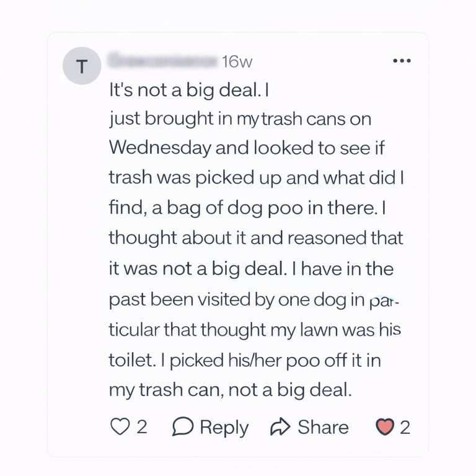
Task: Click the speech bubble reply icon
Action: (x=183, y=427)
